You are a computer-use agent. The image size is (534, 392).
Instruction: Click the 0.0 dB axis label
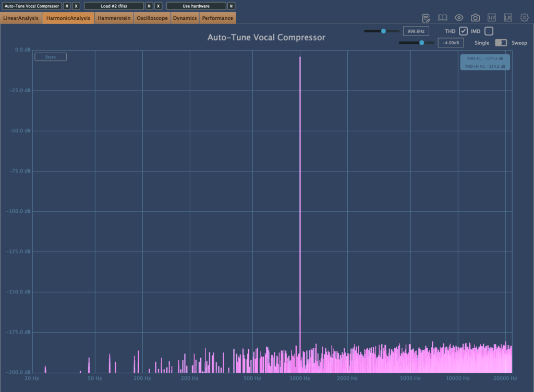(x=23, y=50)
